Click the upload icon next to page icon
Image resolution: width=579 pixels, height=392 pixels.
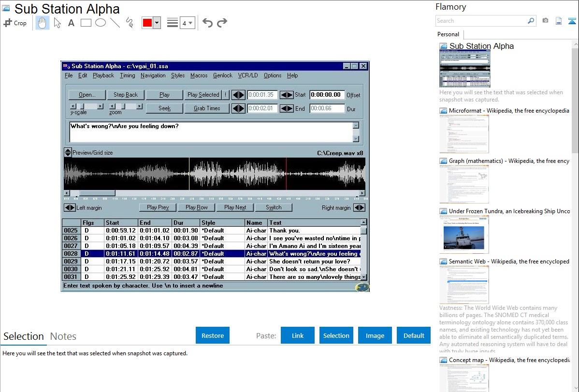click(x=572, y=21)
